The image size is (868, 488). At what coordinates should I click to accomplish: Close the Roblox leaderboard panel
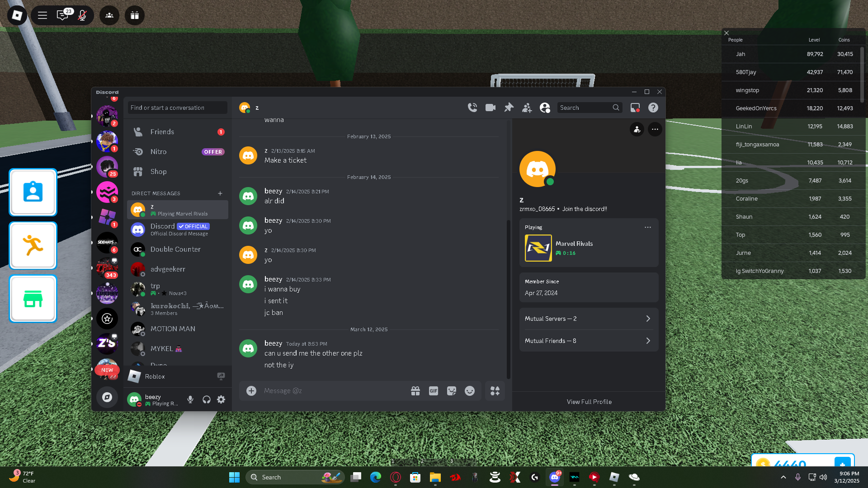click(x=726, y=33)
